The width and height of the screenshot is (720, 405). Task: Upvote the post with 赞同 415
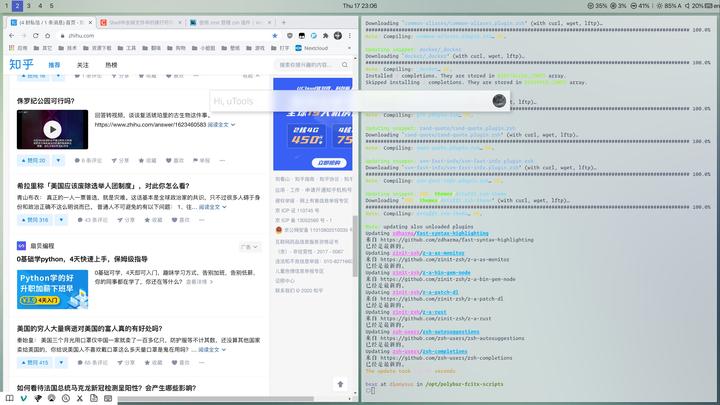point(35,363)
